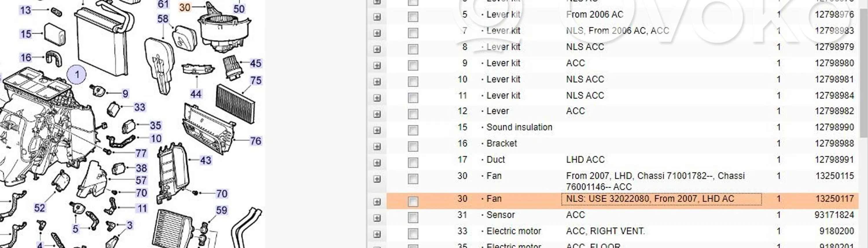This screenshot has width=868, height=248.
Task: Tick the checkbox for Sound insulation row
Action: tap(413, 130)
